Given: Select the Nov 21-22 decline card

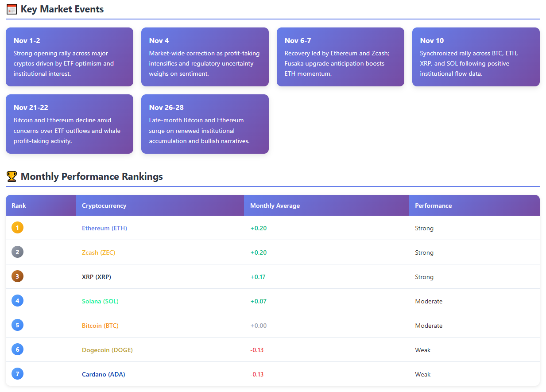Looking at the screenshot, I should click(x=70, y=124).
